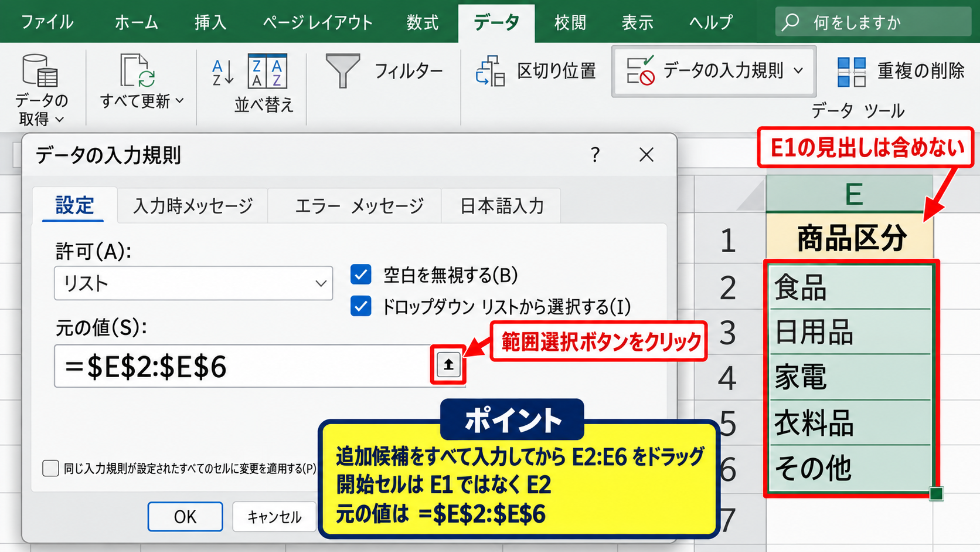The width and height of the screenshot is (980, 552).
Task: Select the 衣料品 cell
Action: (849, 423)
